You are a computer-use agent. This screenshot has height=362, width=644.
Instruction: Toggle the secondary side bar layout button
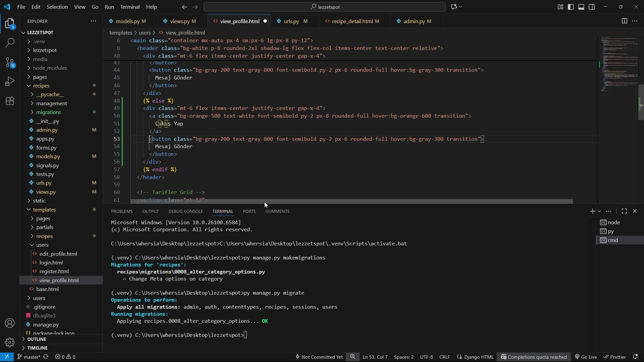(592, 7)
